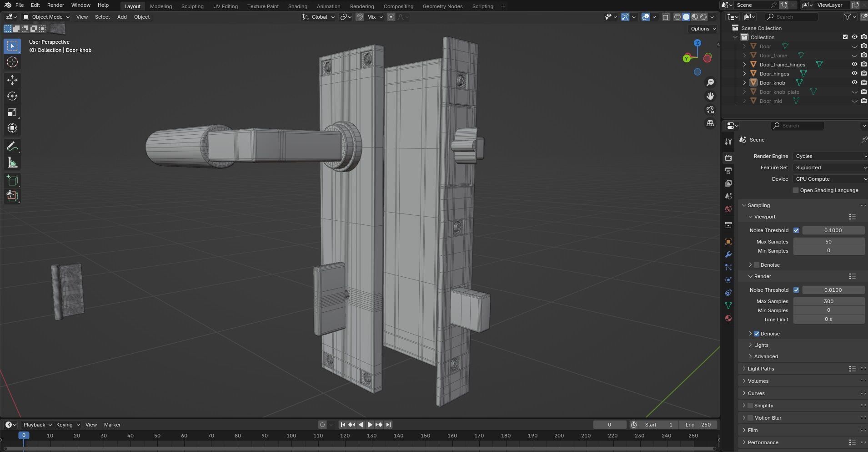
Task: Switch perspective/orthographic grid icon
Action: 710,123
